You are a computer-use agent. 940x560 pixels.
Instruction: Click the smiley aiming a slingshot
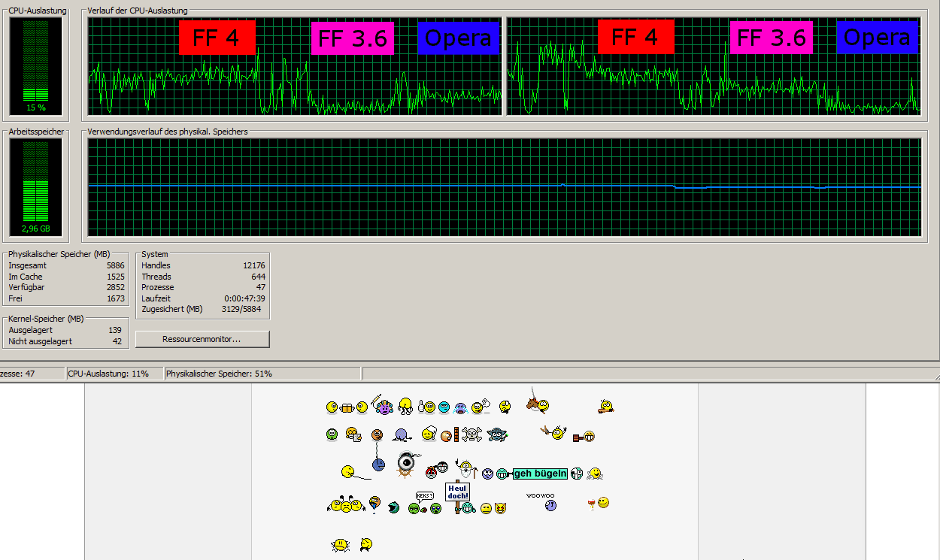click(x=553, y=433)
